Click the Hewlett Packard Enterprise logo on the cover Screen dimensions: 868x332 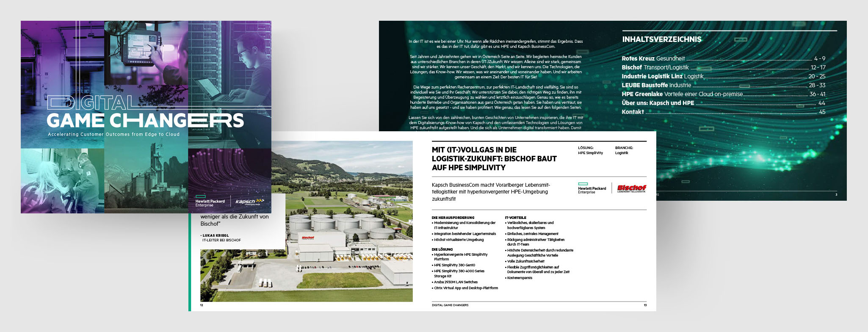[210, 201]
